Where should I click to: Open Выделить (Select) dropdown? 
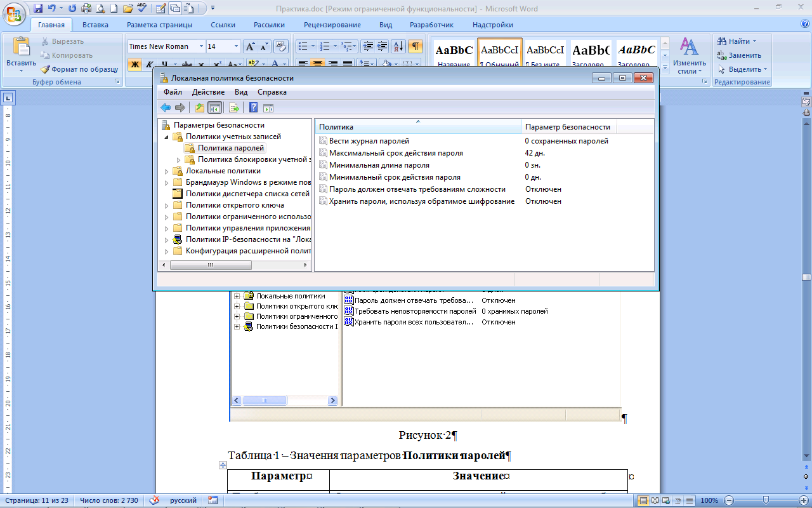tap(742, 69)
